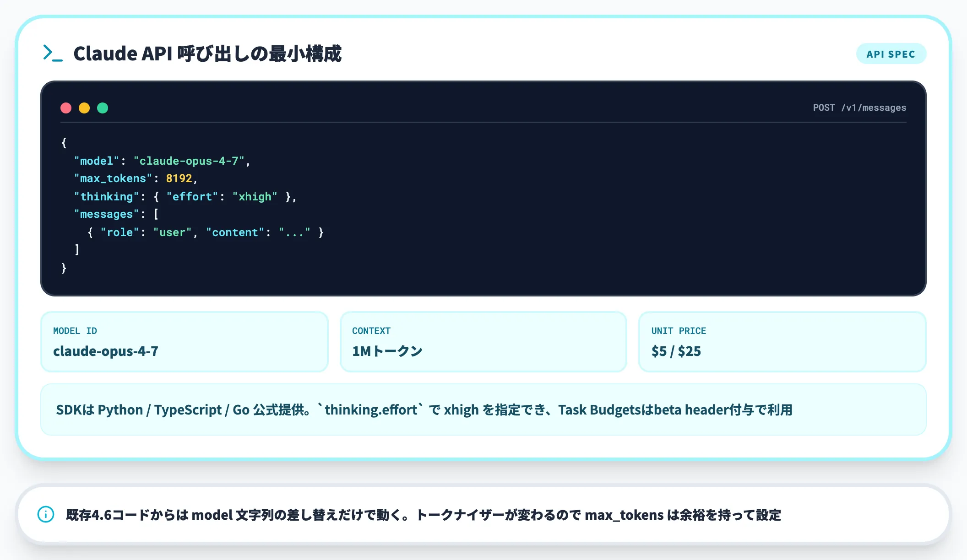This screenshot has height=560, width=967.
Task: Click the "thinking" key in code
Action: tap(106, 197)
